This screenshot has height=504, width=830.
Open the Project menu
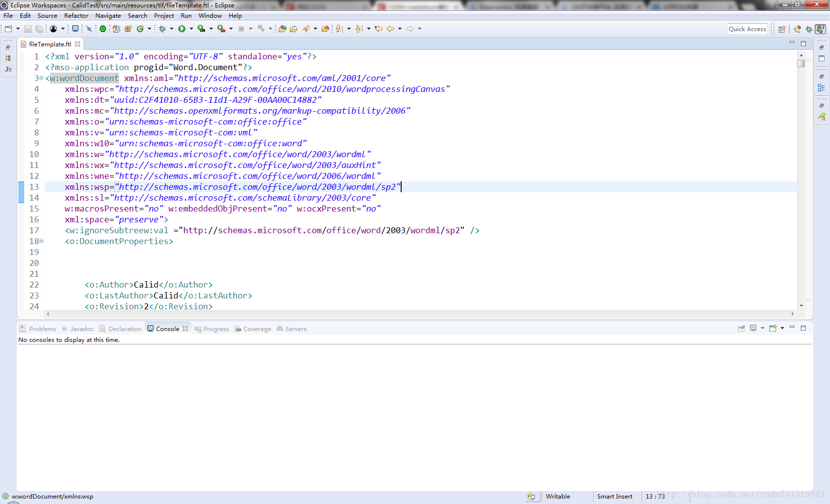coord(164,16)
